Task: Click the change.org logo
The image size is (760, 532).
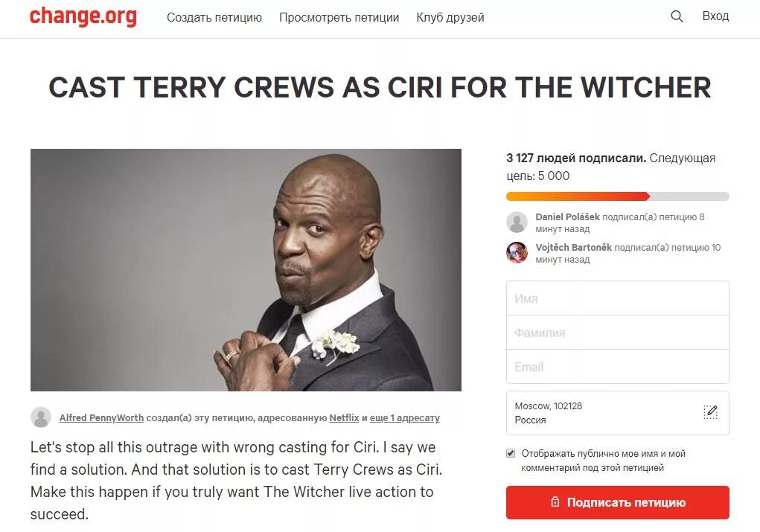Action: click(83, 16)
